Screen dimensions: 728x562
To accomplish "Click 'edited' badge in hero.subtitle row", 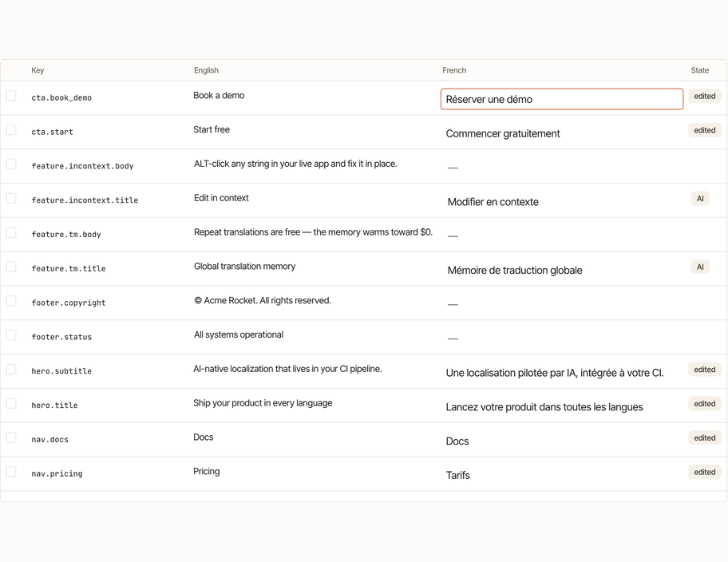I will click(x=704, y=370).
